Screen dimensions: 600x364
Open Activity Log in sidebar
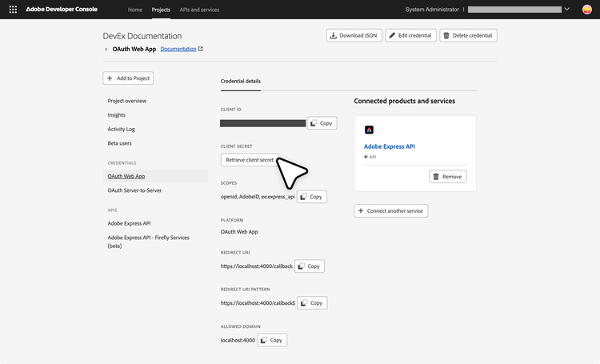click(122, 129)
